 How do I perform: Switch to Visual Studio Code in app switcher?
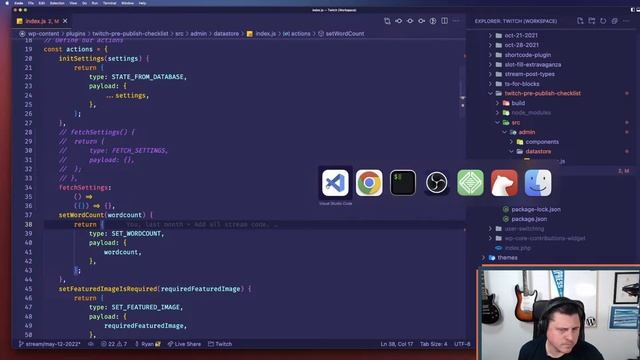tap(335, 183)
